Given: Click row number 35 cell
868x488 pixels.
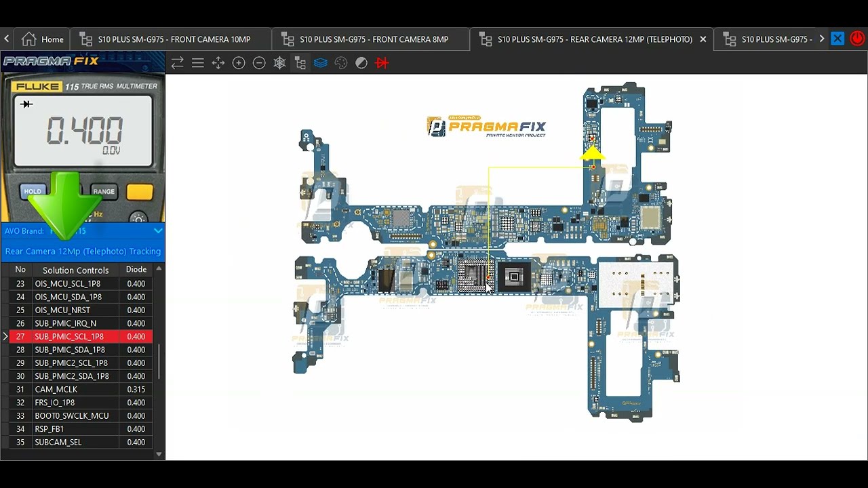Looking at the screenshot, I should pos(20,443).
